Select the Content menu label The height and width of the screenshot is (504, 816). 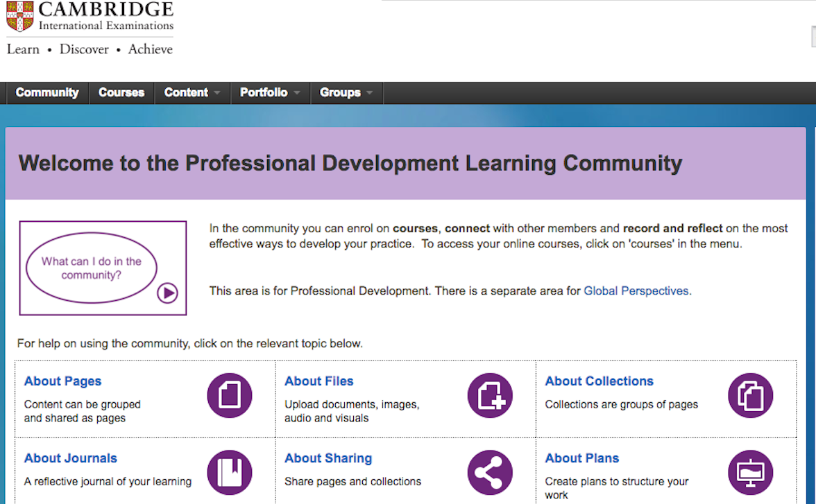coord(186,93)
